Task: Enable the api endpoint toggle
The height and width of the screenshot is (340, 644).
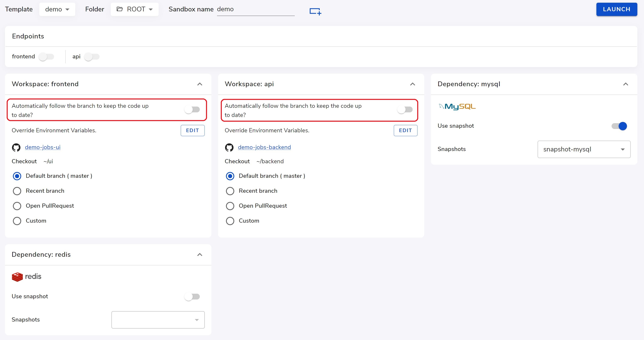Action: [x=92, y=57]
